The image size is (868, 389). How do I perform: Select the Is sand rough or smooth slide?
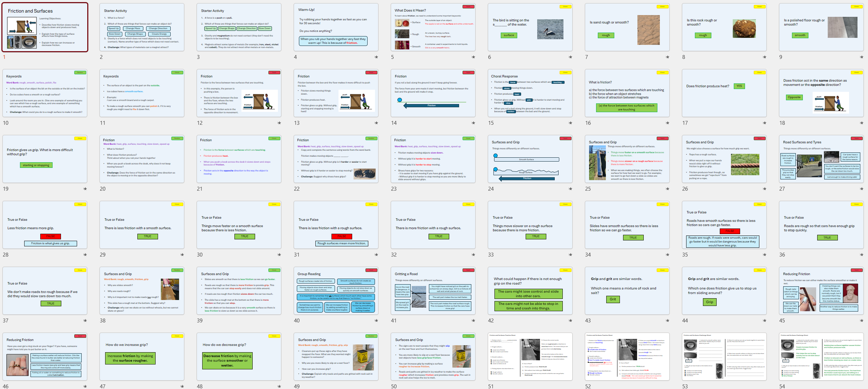(x=627, y=27)
